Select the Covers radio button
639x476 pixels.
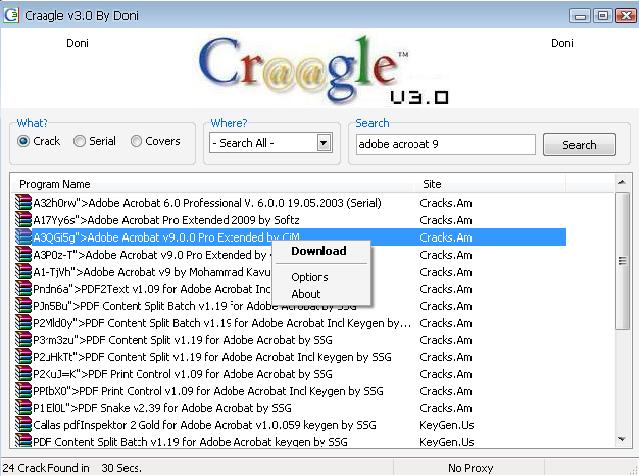(136, 141)
